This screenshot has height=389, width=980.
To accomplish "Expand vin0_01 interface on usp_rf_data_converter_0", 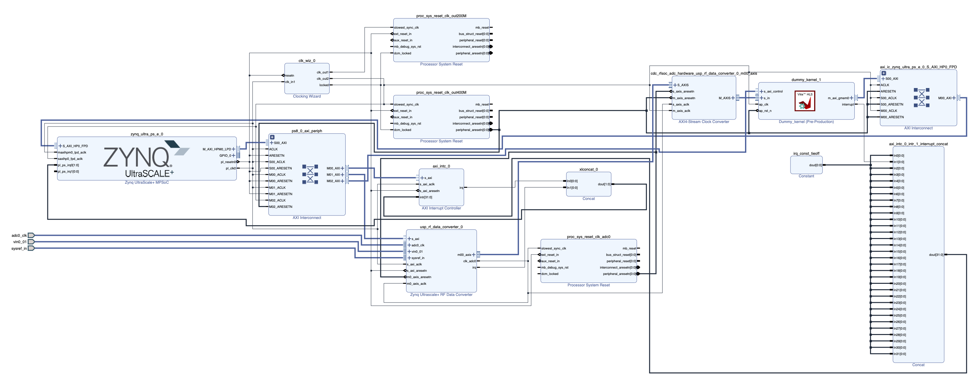I will (x=409, y=251).
